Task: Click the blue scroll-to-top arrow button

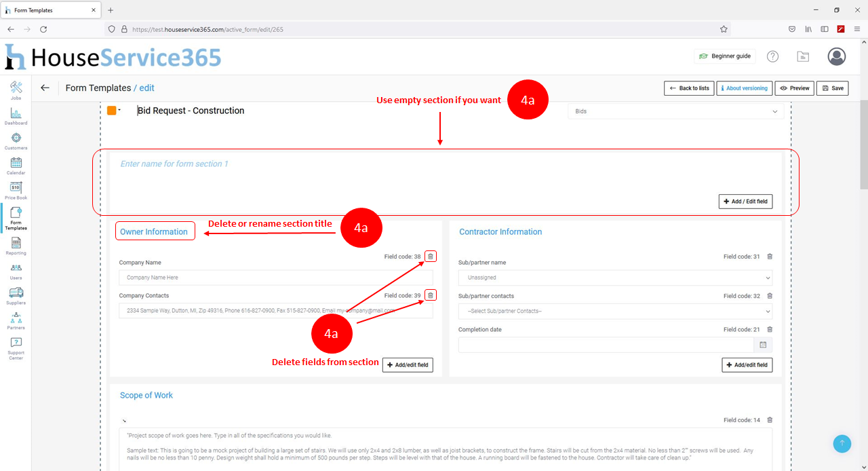Action: point(842,443)
